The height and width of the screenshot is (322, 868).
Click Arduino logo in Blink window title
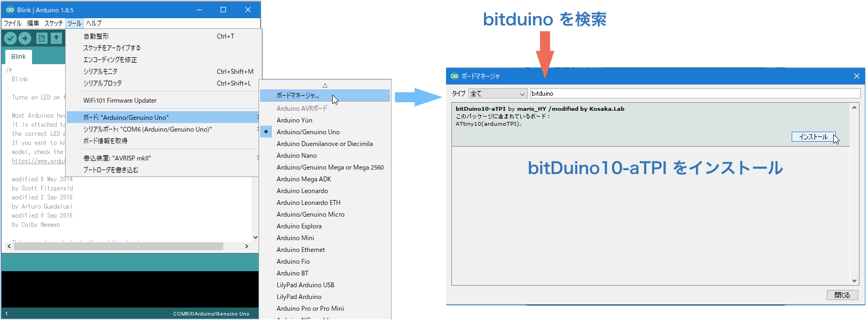tap(10, 10)
